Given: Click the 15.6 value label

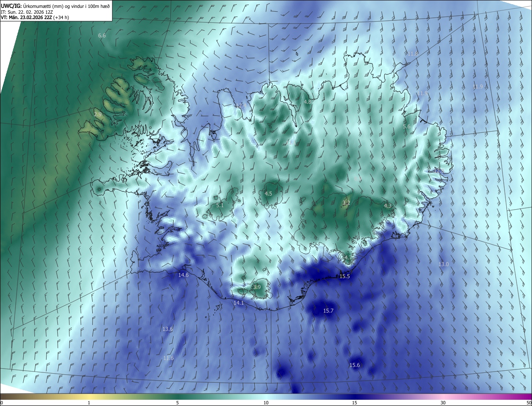Looking at the screenshot, I should [x=355, y=365].
